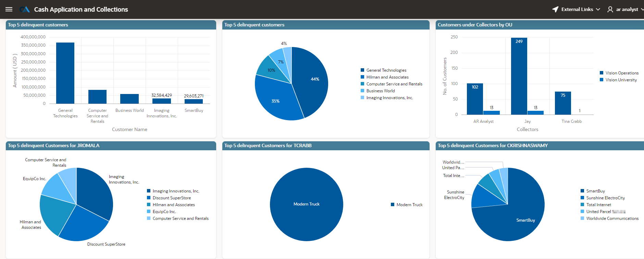Viewport: 644px width, 259px height.
Task: Click the Modern Truck pie chart
Action: pos(307,204)
